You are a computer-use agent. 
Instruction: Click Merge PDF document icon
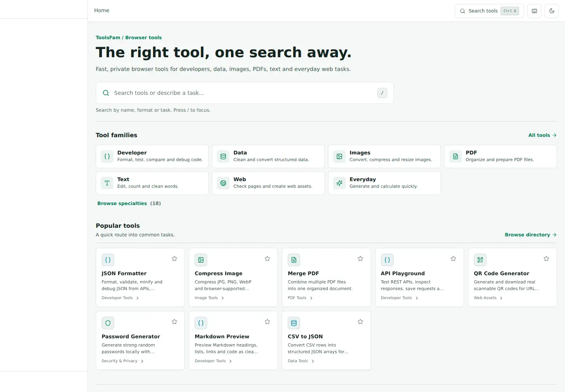click(294, 260)
